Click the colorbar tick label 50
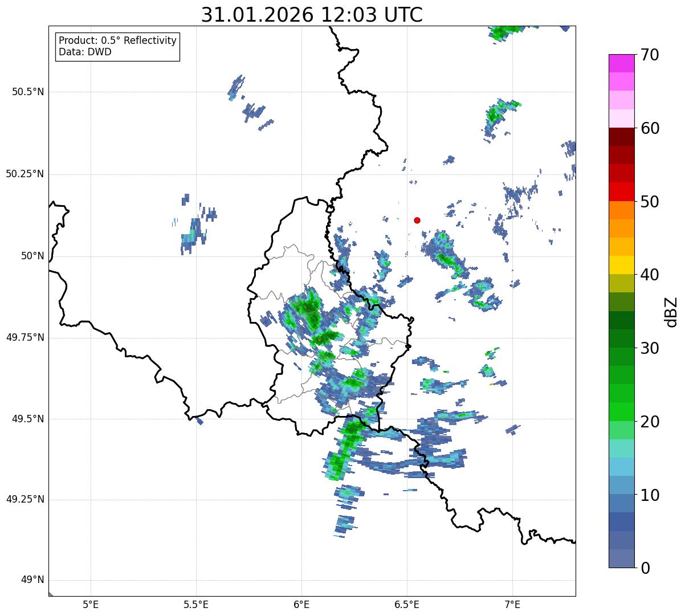 tap(650, 202)
